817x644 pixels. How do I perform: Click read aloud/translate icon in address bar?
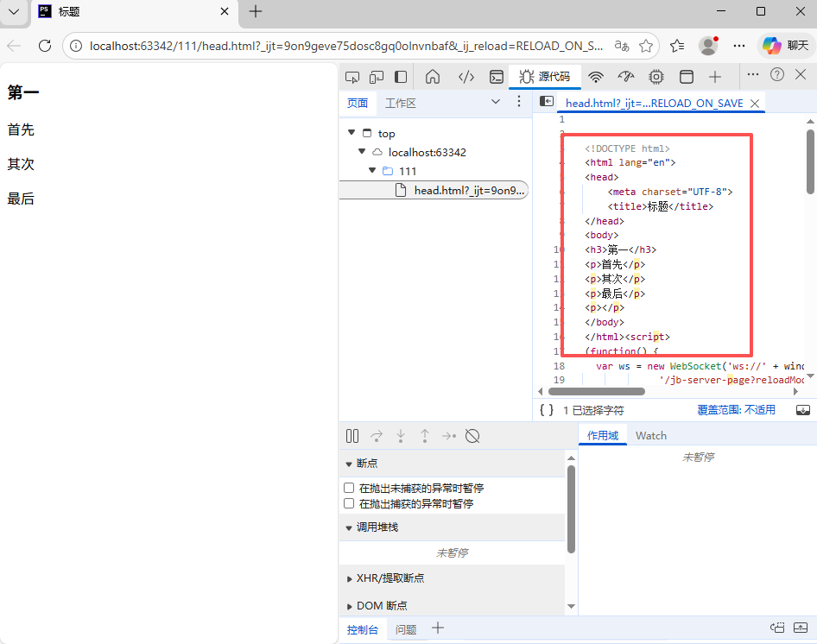pyautogui.click(x=622, y=46)
